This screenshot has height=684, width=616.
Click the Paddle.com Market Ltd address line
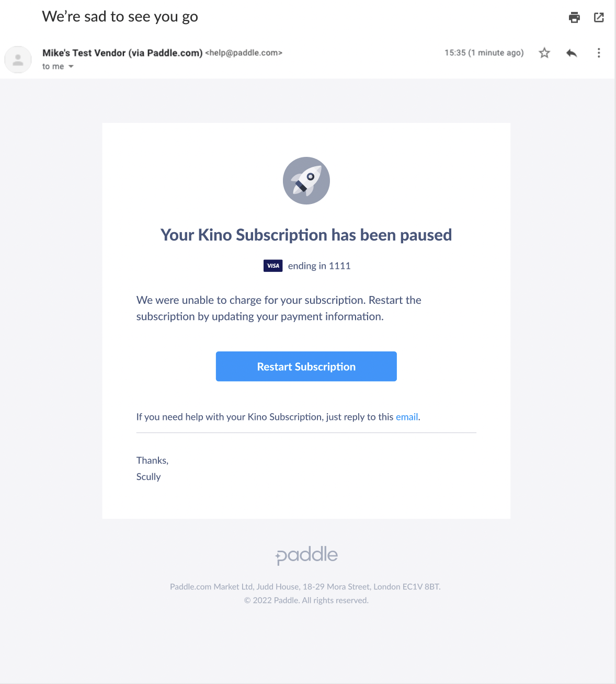(305, 587)
